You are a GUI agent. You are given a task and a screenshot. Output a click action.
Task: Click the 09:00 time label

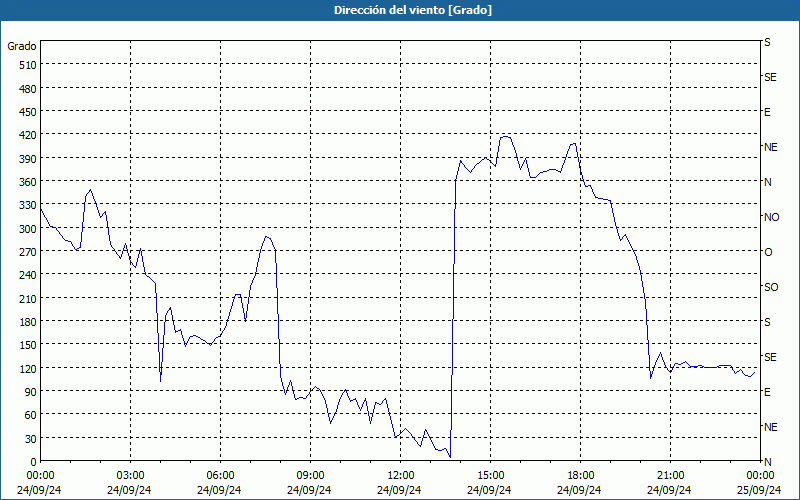pos(310,476)
